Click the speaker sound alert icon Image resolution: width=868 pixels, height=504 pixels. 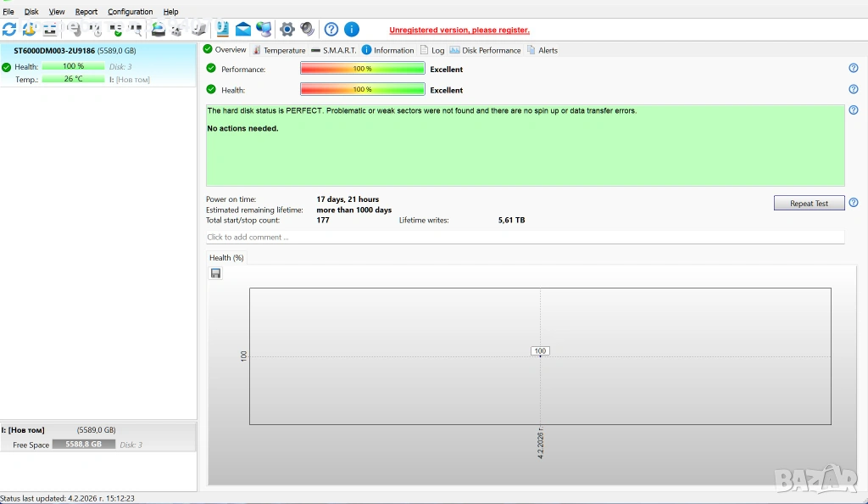coord(307,30)
